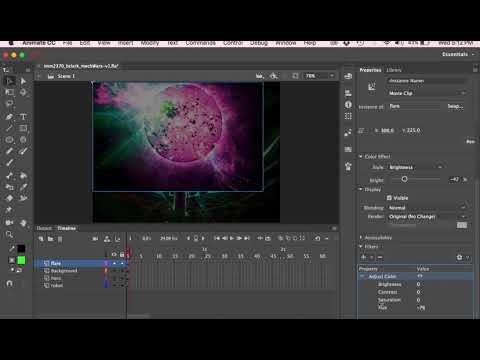The image size is (480, 360).
Task: Select the Pencil tool
Action: [x=9, y=151]
